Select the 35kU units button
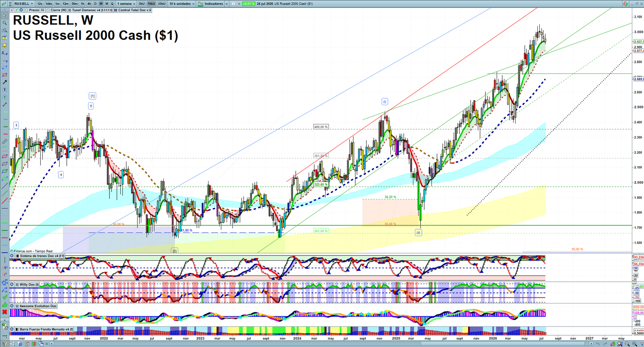The height and width of the screenshot is (347, 644). click(x=161, y=4)
